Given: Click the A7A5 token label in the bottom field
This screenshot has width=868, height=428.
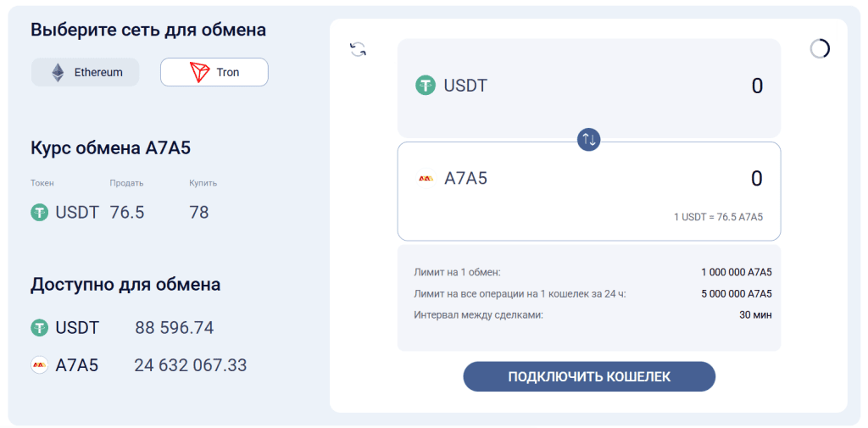Looking at the screenshot, I should [465, 179].
